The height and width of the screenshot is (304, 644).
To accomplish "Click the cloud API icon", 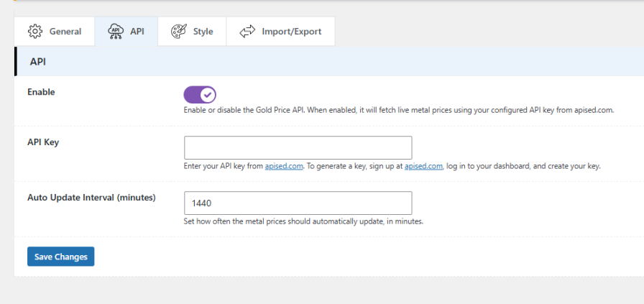I will tap(116, 32).
